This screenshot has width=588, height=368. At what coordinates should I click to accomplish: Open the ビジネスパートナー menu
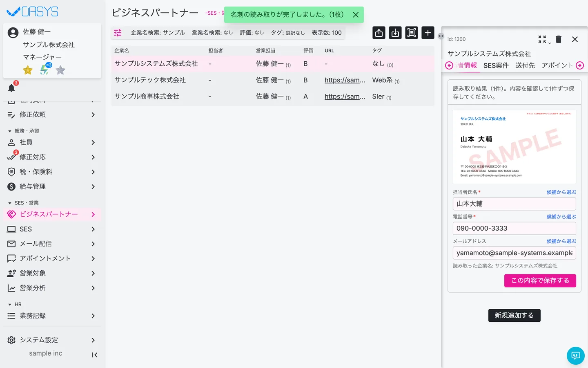[52, 214]
